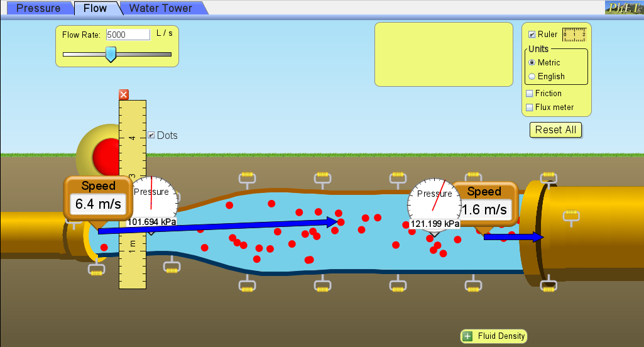
Task: Click the PhET logo
Action: tap(624, 8)
